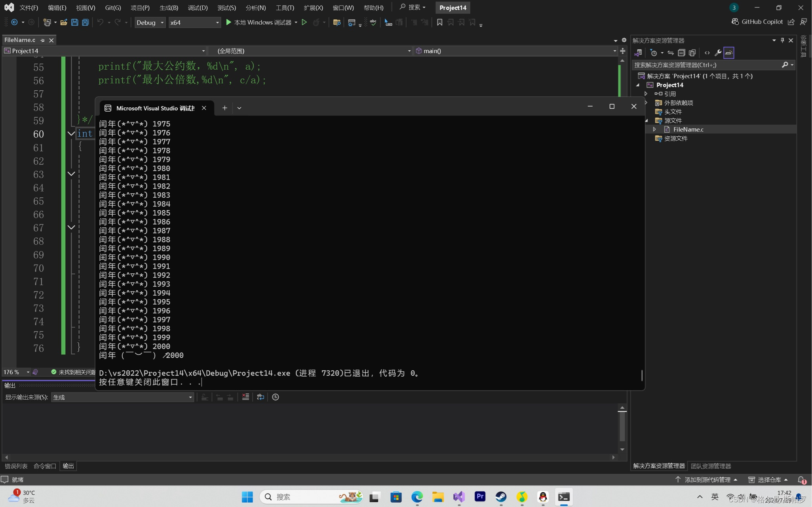
Task: Click 添加到源代码管理 in the status bar
Action: click(x=707, y=480)
